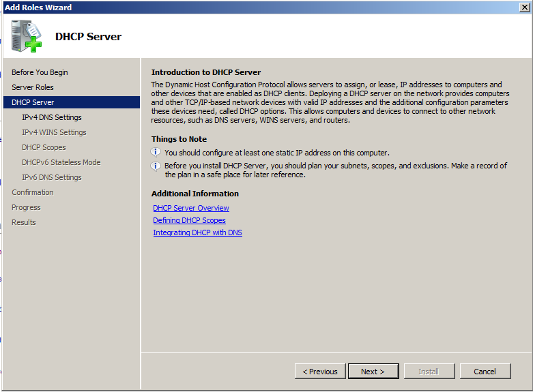Click the DHCP Server wizard header icon
The height and width of the screenshot is (392, 533).
coord(26,36)
